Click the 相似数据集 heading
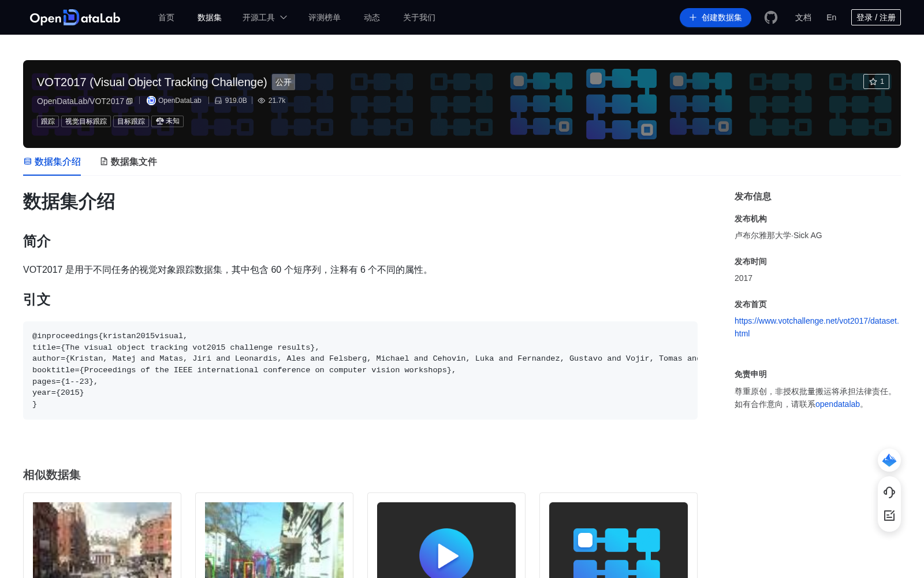The image size is (924, 578). (x=52, y=475)
